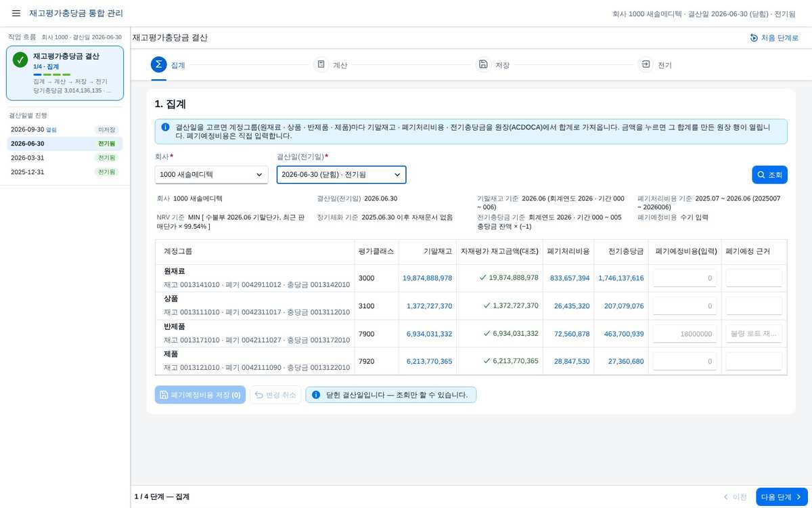This screenshot has height=508, width=812.
Task: Open 상품 폐기처리비용 26,435,320
Action: pos(572,306)
